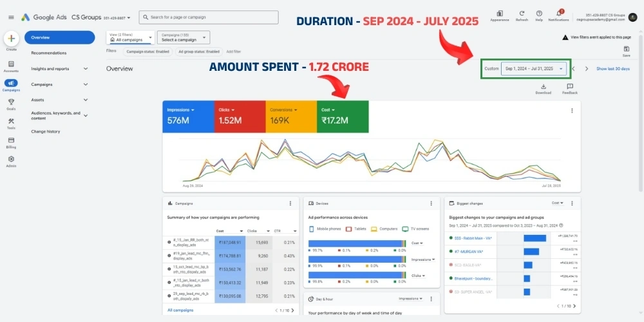The image size is (644, 322).
Task: Click the Create plus button
Action: pyautogui.click(x=11, y=38)
